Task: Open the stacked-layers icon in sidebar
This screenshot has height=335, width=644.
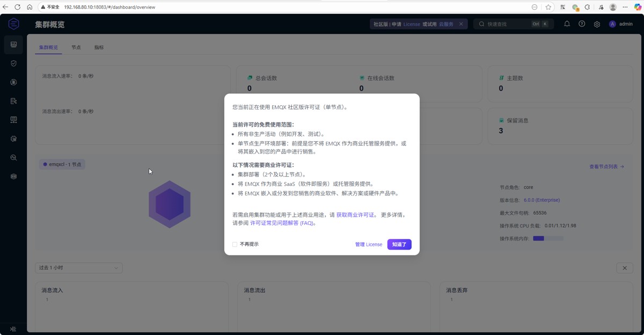Action: (14, 176)
